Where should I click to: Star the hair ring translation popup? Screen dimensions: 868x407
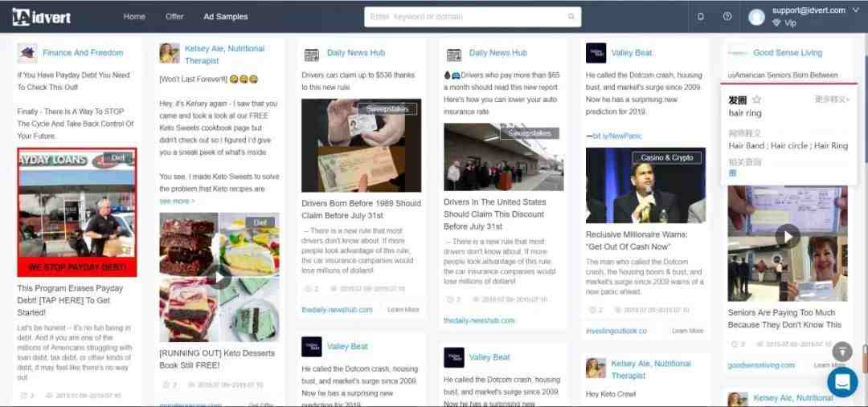click(757, 100)
